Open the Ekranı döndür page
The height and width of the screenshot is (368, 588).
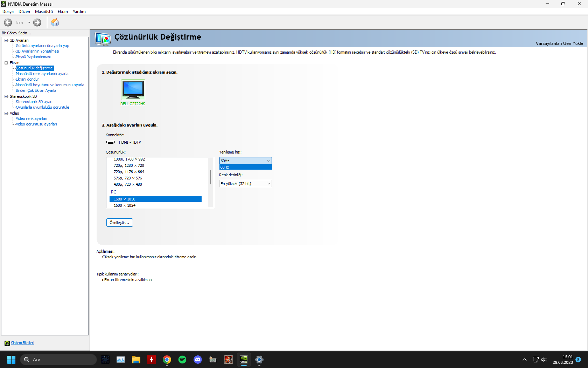click(27, 79)
